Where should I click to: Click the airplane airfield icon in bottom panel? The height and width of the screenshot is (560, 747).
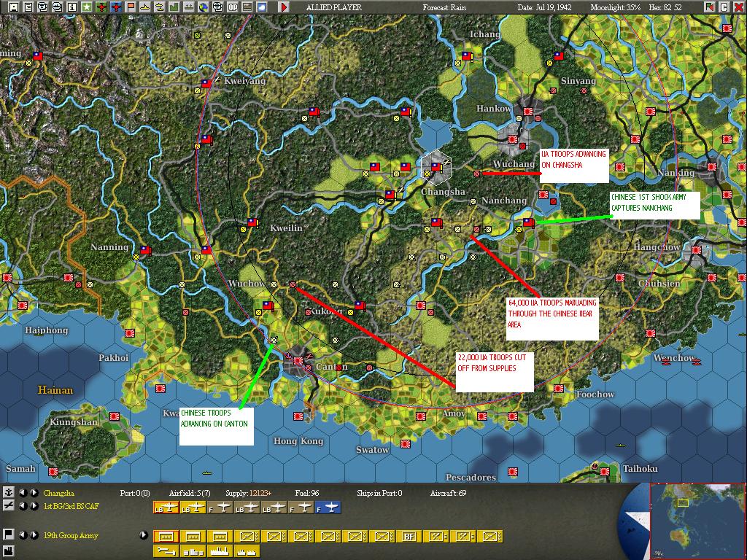tap(9, 506)
